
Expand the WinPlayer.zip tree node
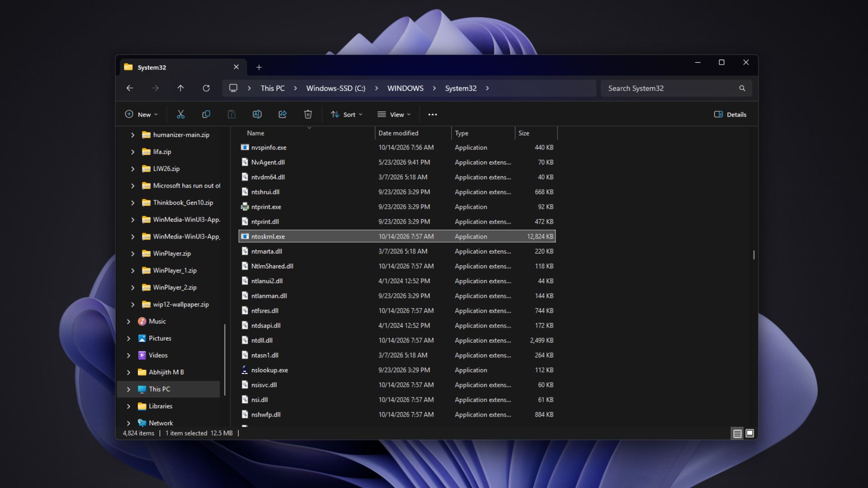click(132, 253)
